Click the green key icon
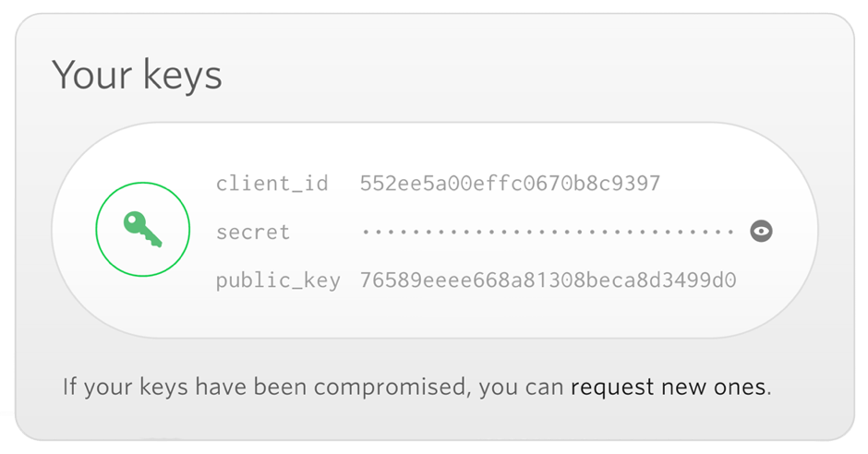This screenshot has height=454, width=868. (x=142, y=229)
